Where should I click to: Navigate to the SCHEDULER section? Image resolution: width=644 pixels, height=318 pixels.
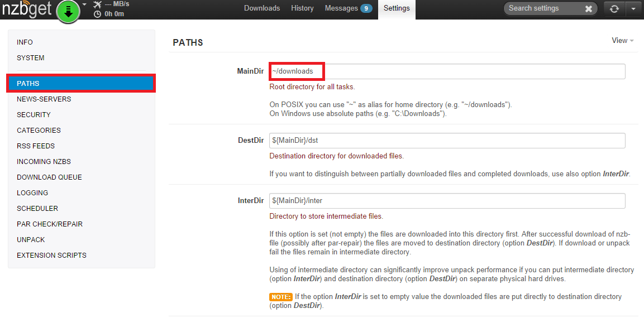click(38, 209)
